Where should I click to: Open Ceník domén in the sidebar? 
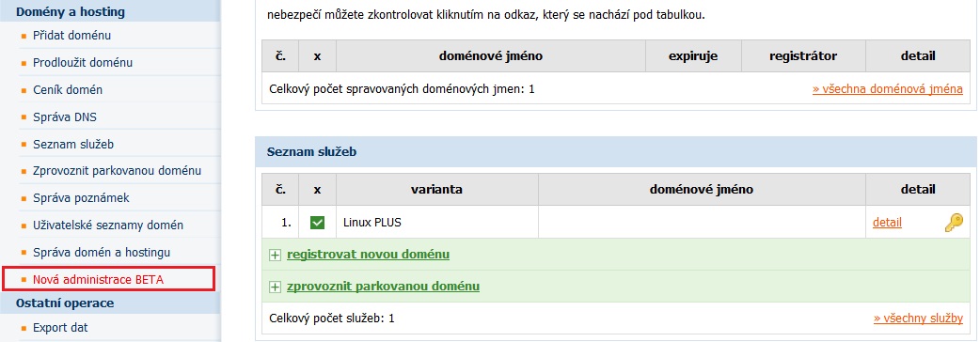click(68, 90)
